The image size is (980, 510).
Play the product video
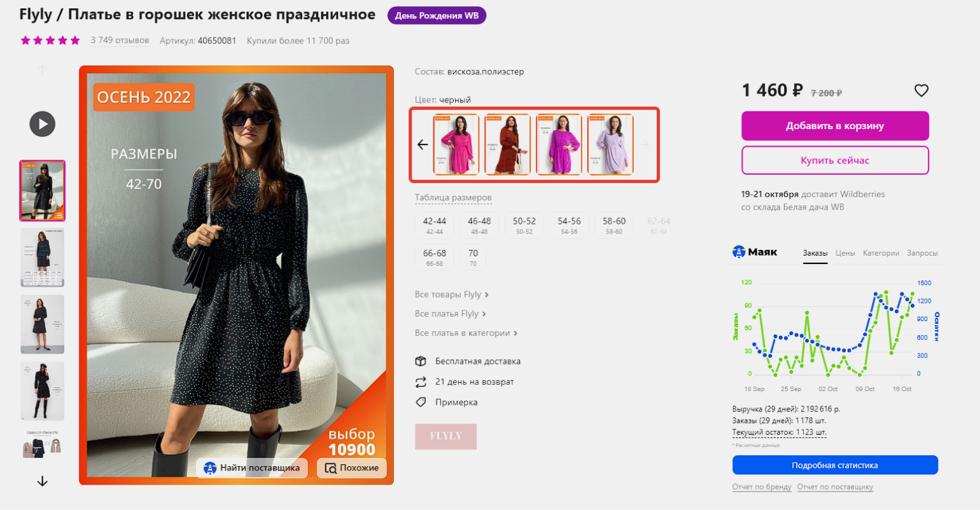[x=43, y=123]
